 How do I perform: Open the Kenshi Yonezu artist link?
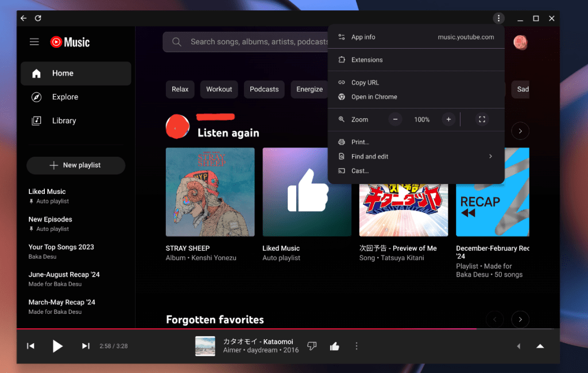click(x=214, y=258)
